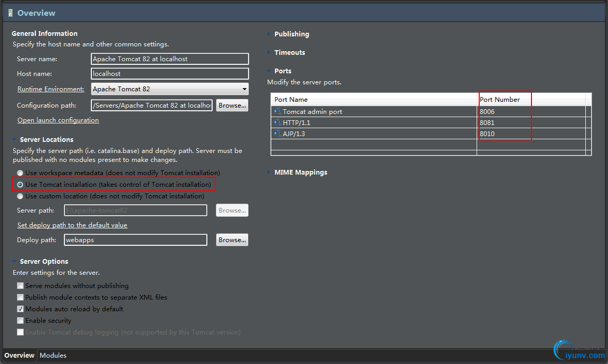Click the Port Number column header
The height and width of the screenshot is (364, 608).
tap(531, 99)
